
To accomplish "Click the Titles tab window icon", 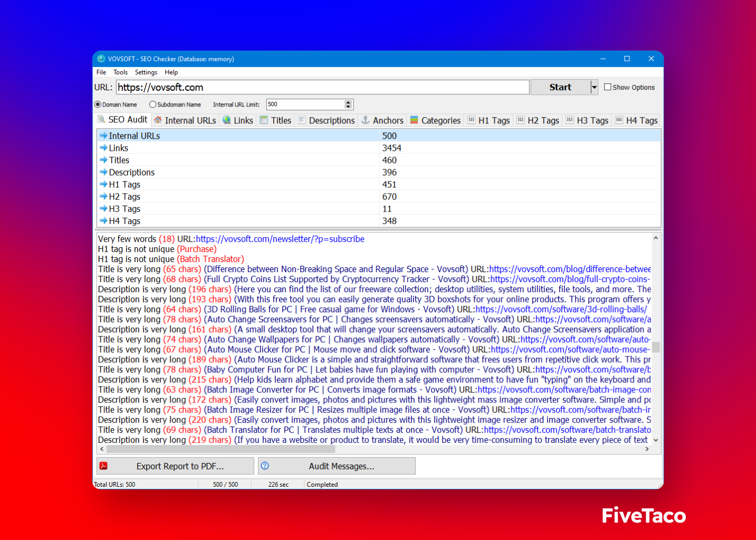I will [264, 120].
